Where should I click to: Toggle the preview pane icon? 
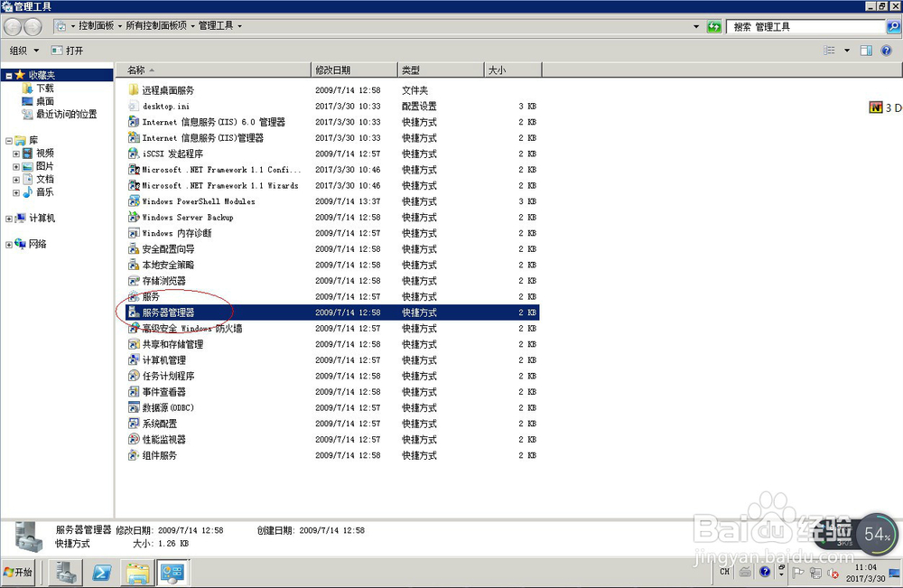pyautogui.click(x=866, y=51)
